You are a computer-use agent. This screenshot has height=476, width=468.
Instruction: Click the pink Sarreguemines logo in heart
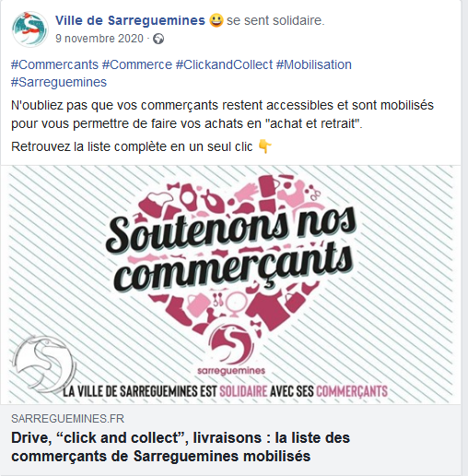pyautogui.click(x=231, y=349)
